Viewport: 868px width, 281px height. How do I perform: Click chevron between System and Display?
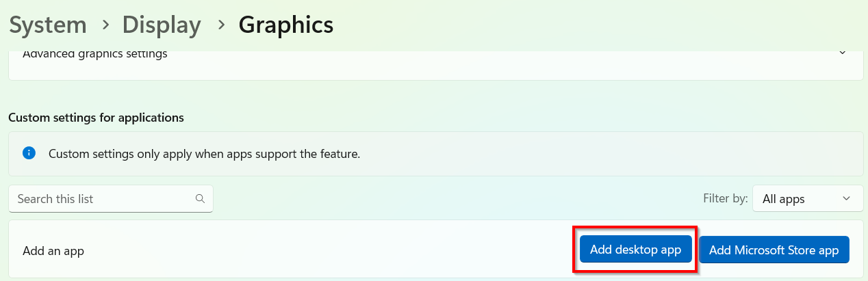click(x=105, y=25)
